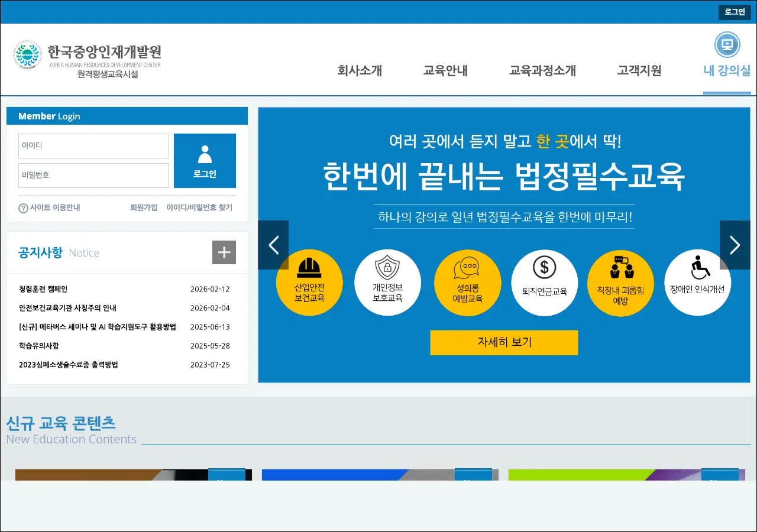Open the 교육과정소개 menu
The image size is (757, 532).
542,71
